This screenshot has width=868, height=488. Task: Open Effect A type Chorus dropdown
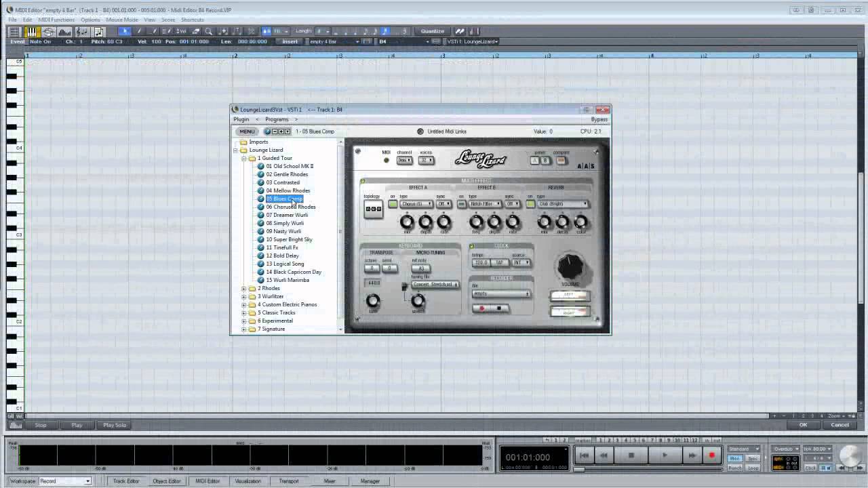coord(416,204)
